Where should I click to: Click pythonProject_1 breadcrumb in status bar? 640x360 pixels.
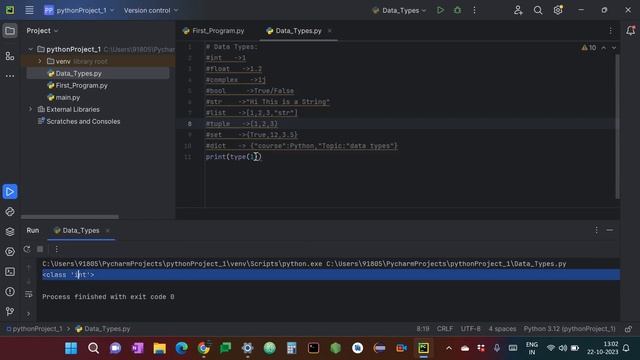click(x=34, y=329)
